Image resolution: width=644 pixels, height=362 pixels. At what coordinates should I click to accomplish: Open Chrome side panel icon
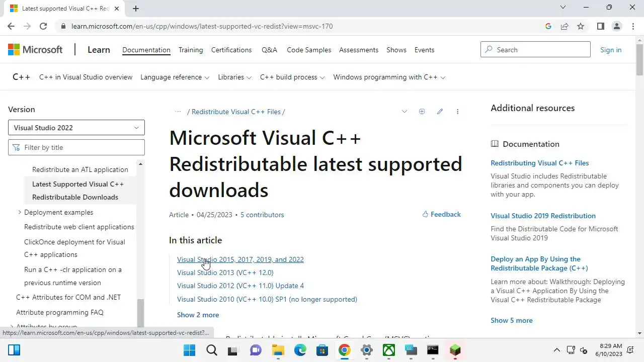pyautogui.click(x=600, y=26)
